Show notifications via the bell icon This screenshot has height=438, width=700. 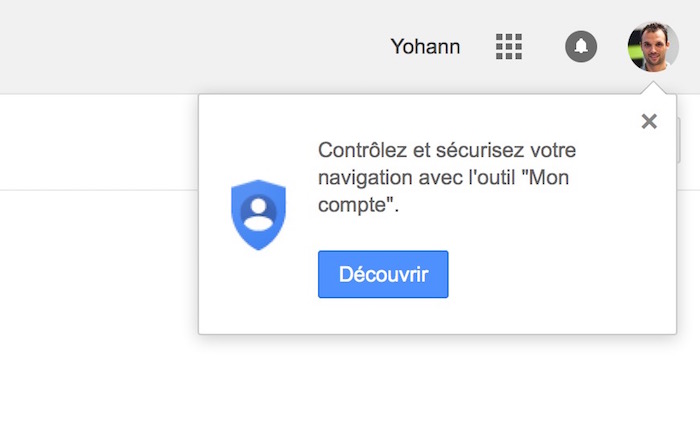pos(581,46)
